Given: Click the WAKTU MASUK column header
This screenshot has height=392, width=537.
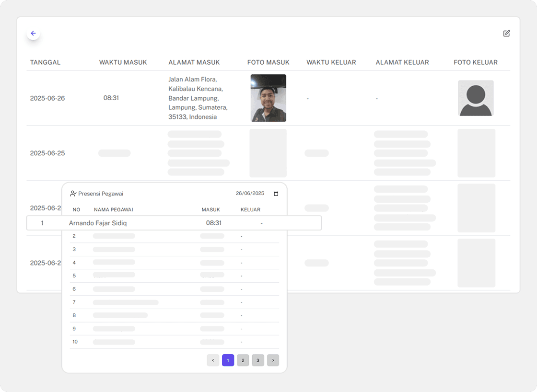Looking at the screenshot, I should [x=123, y=62].
